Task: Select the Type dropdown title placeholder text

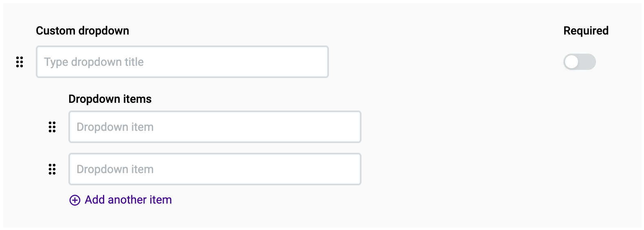Action: [x=94, y=62]
